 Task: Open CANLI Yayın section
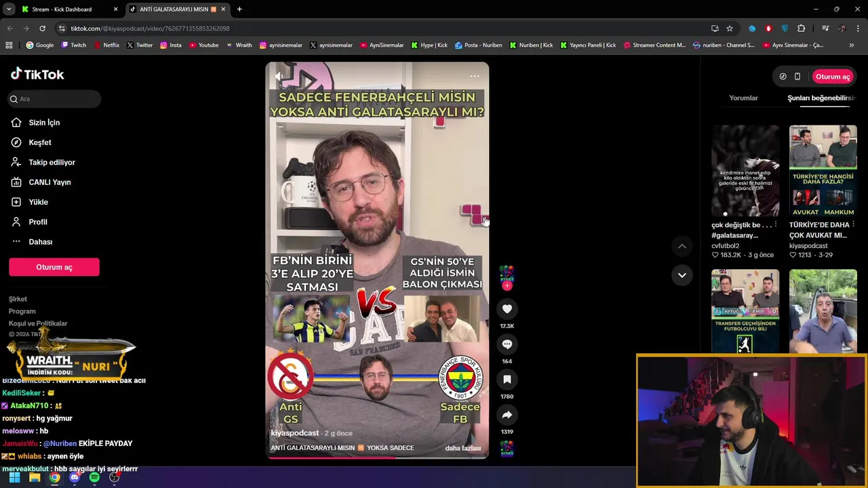click(x=50, y=182)
